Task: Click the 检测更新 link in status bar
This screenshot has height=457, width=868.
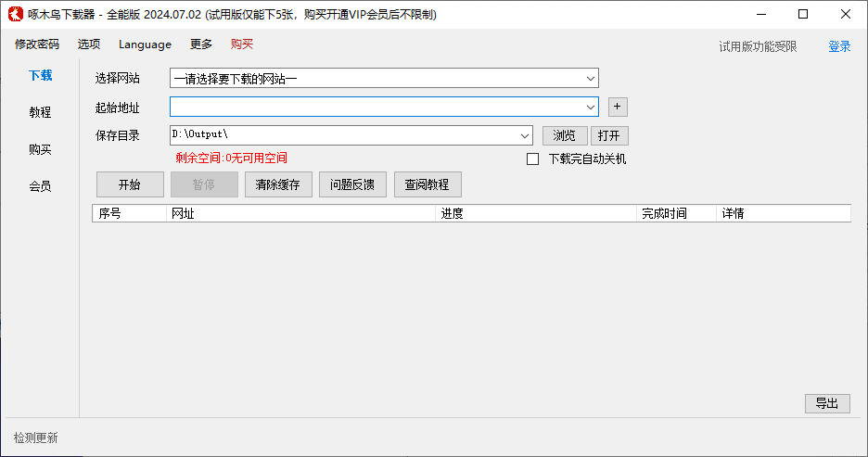Action: 36,438
